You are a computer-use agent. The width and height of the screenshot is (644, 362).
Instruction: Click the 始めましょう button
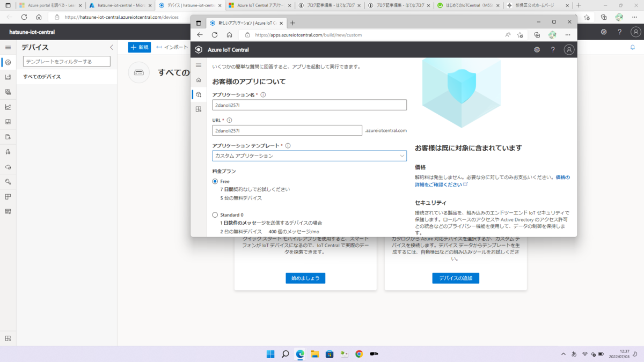[x=305, y=278]
